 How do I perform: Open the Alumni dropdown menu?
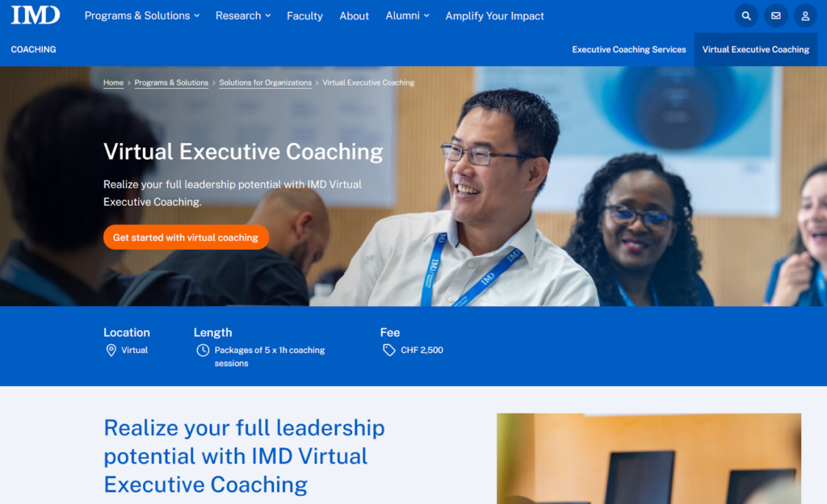[407, 16]
